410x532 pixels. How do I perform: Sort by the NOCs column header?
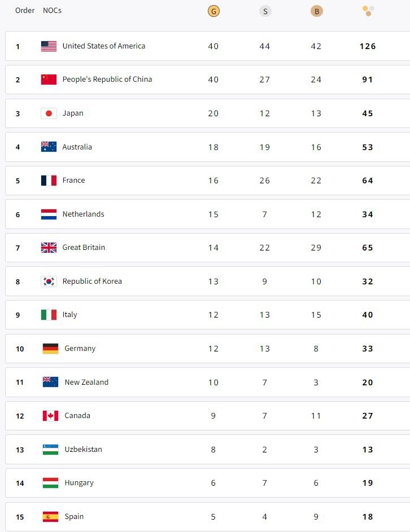[52, 11]
